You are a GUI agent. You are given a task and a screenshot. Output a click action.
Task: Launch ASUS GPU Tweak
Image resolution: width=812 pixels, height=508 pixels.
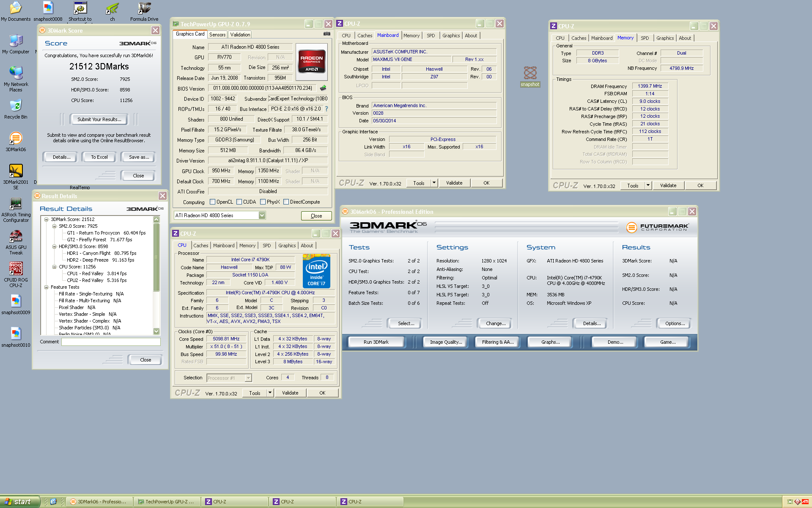coord(16,243)
